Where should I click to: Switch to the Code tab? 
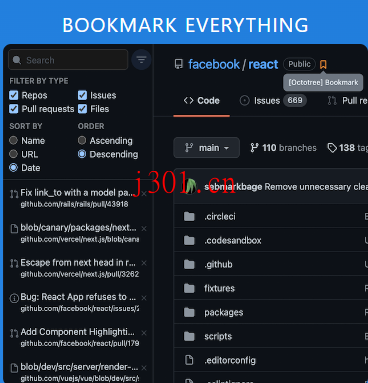201,101
